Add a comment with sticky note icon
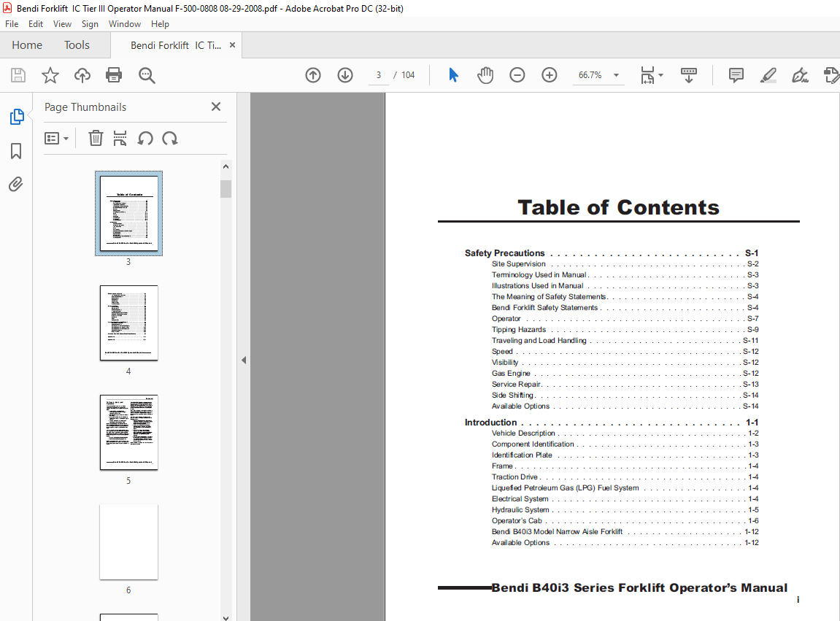The width and height of the screenshot is (840, 621). point(736,75)
